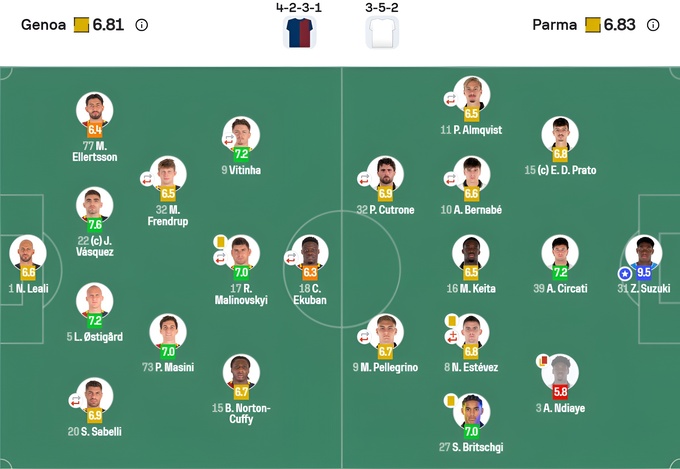Click the info icon next to Parma rating

651,25
